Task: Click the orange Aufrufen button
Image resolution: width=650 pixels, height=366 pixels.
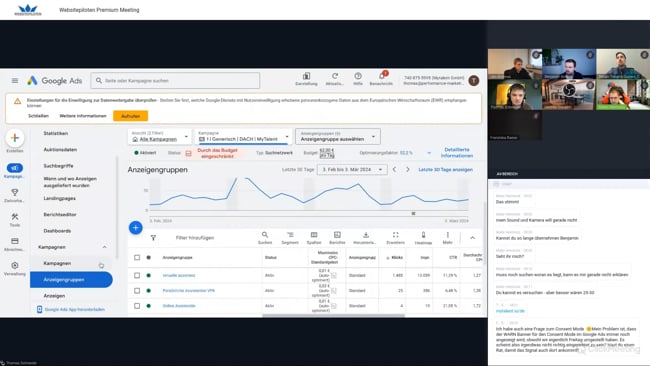Action: click(x=131, y=116)
